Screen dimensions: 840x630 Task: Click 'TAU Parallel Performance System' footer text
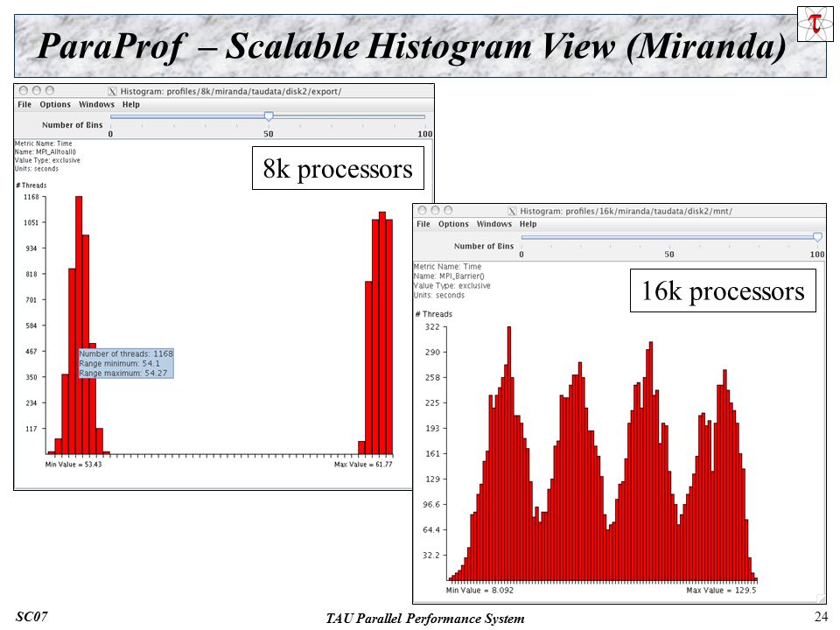[x=425, y=619]
